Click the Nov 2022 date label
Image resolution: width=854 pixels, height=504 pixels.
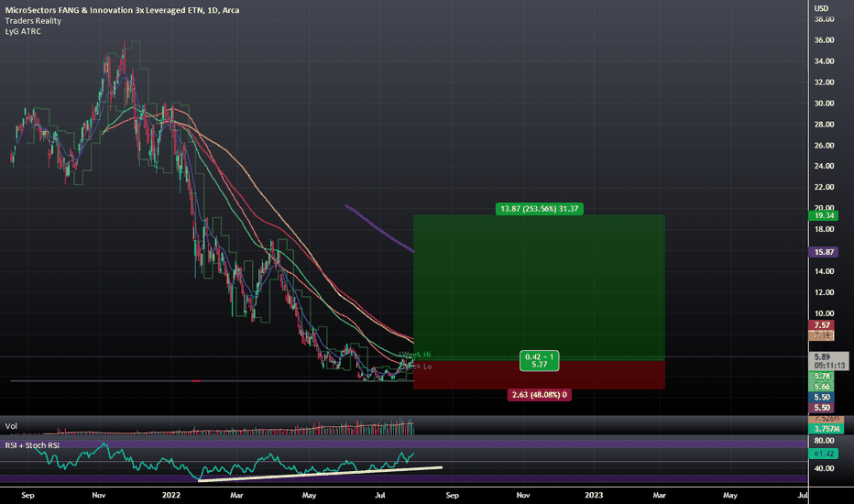click(523, 495)
